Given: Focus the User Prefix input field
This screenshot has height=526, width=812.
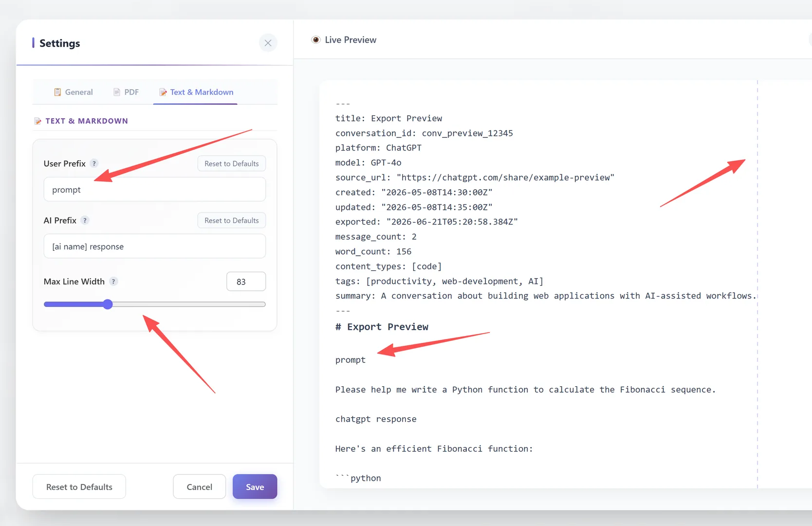Looking at the screenshot, I should click(155, 189).
